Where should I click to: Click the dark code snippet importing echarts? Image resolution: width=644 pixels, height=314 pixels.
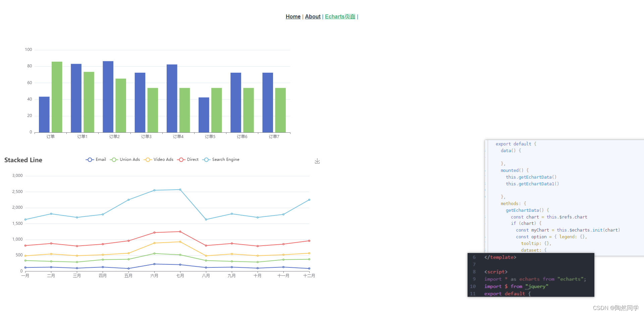coord(535,279)
